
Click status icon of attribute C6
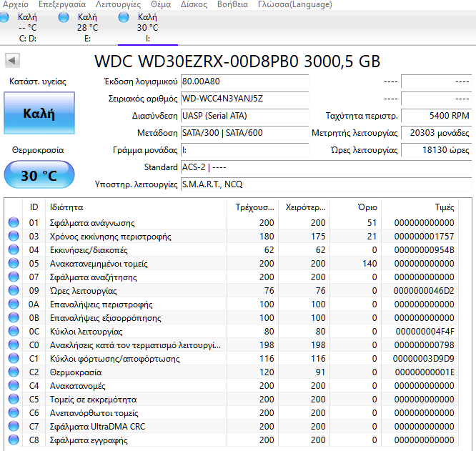point(14,412)
